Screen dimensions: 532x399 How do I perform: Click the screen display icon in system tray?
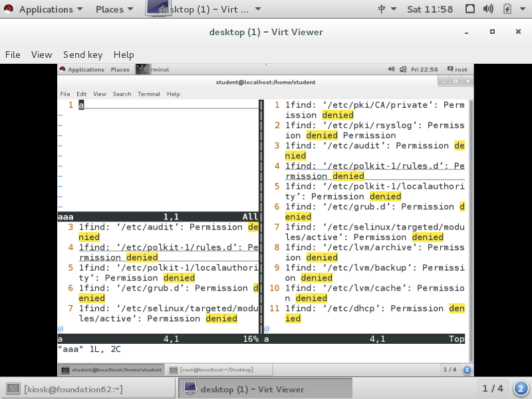click(470, 9)
